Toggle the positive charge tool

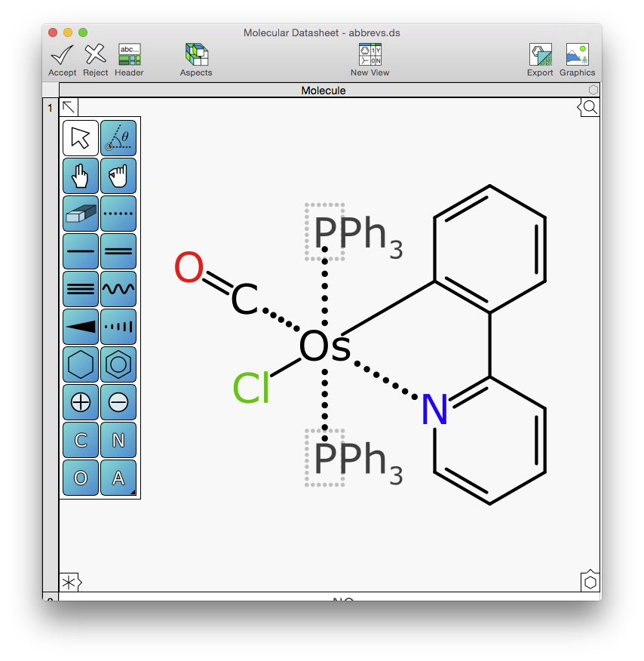click(x=81, y=403)
